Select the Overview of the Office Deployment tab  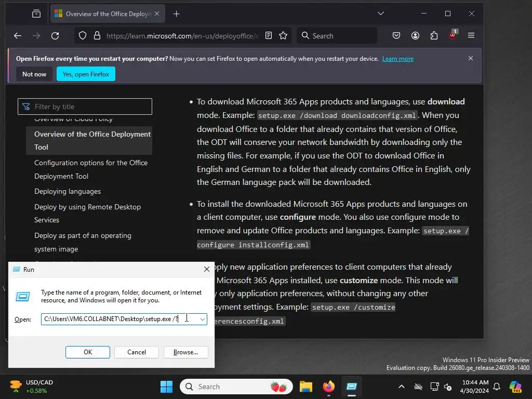[x=108, y=14]
